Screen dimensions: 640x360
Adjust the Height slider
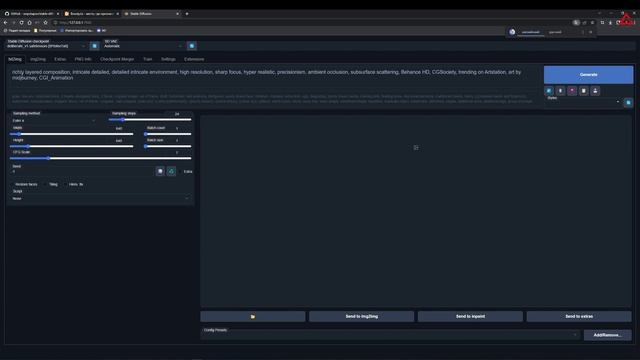[71, 146]
